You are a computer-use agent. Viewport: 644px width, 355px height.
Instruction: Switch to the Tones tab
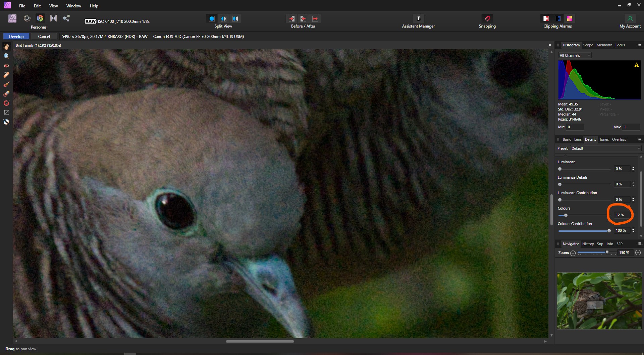(x=604, y=139)
